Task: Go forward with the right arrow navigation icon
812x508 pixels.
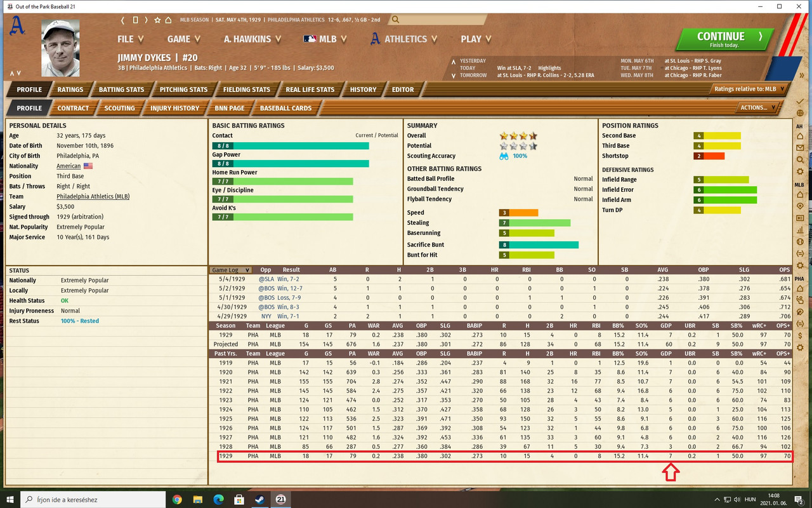Action: click(147, 20)
